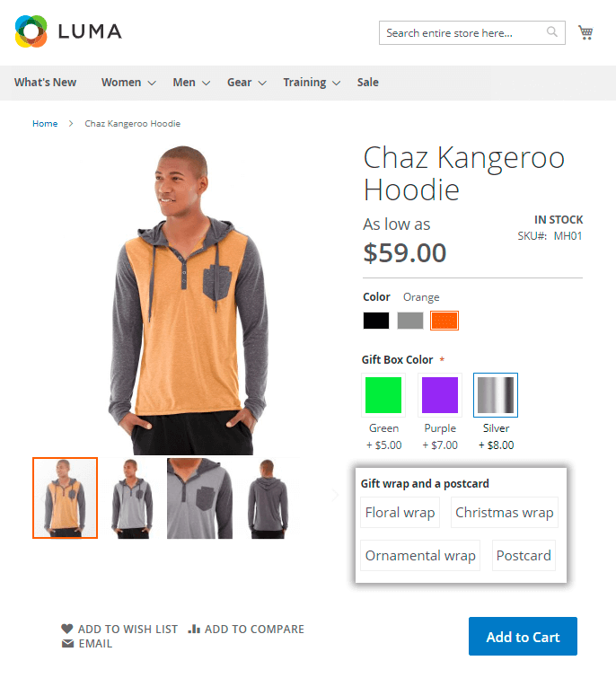Select the Floral wrap option
Viewport: 616px width, 687px height.
click(400, 512)
